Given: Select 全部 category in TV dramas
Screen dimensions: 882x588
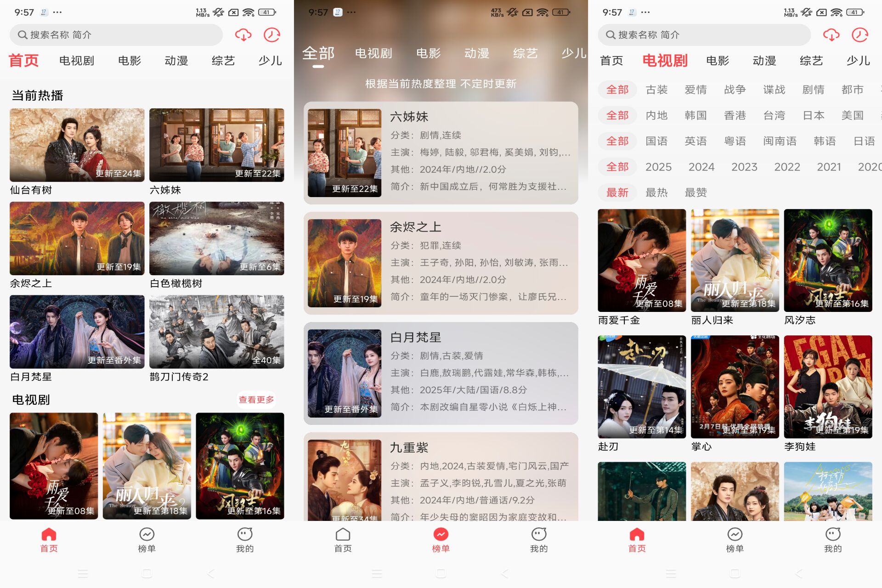Looking at the screenshot, I should (x=617, y=90).
